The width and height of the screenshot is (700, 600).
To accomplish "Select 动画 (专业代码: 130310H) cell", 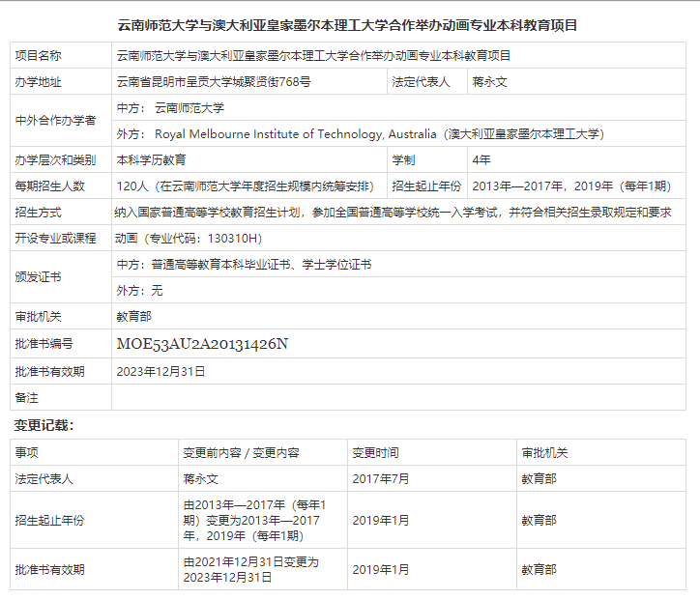I will [398, 239].
